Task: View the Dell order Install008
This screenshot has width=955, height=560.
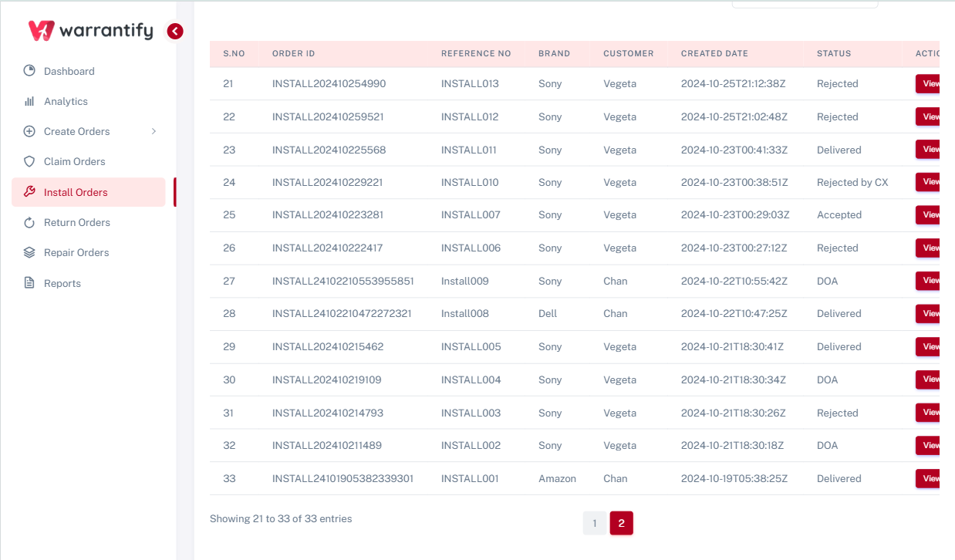Action: [928, 313]
